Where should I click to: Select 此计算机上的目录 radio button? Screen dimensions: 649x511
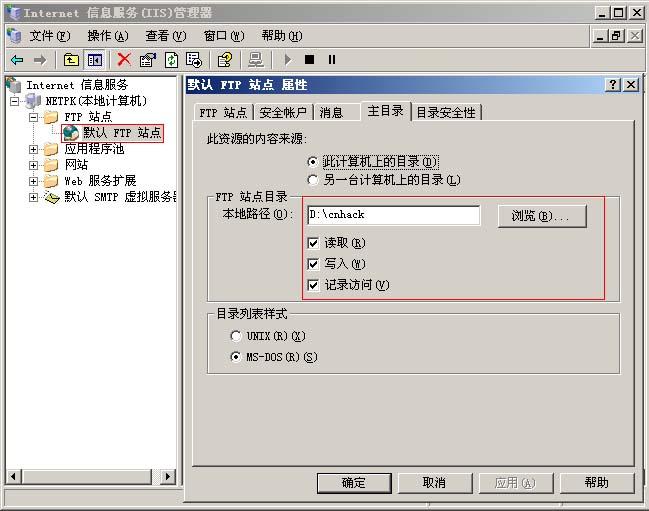point(313,161)
